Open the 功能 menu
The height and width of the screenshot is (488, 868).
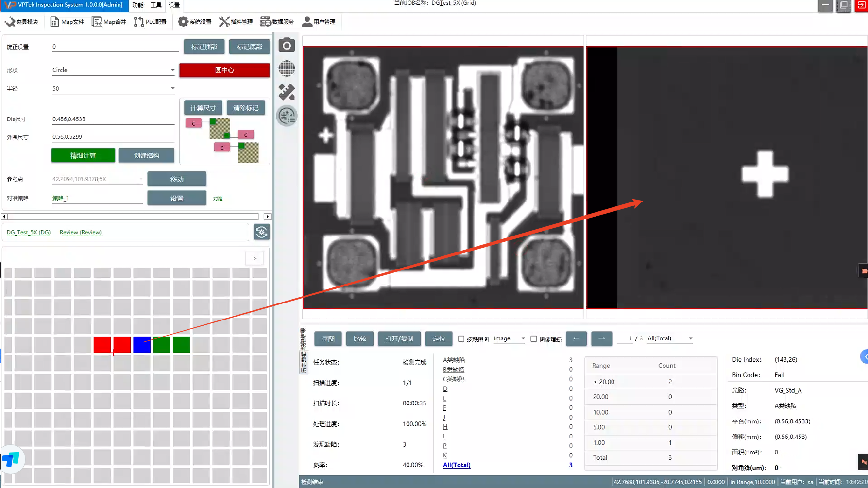click(x=138, y=5)
